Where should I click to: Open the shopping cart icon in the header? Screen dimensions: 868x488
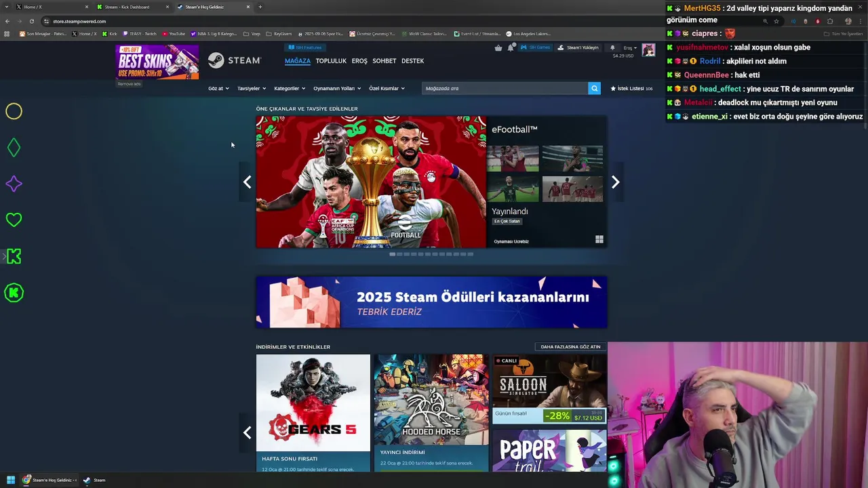[x=498, y=47]
